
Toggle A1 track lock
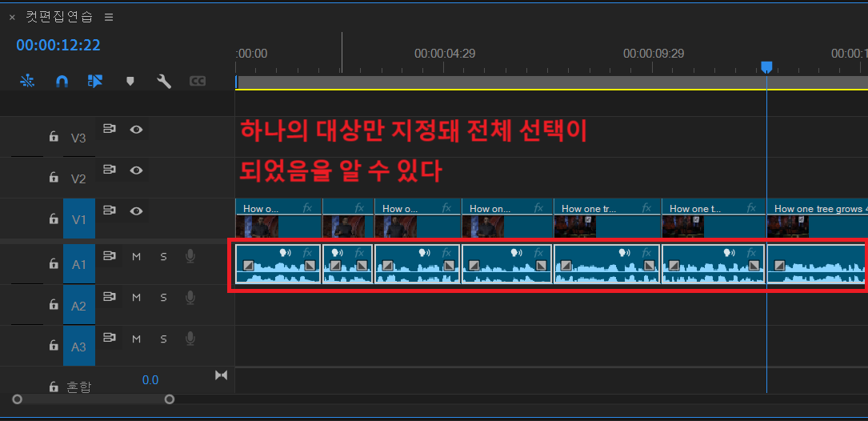pos(54,263)
